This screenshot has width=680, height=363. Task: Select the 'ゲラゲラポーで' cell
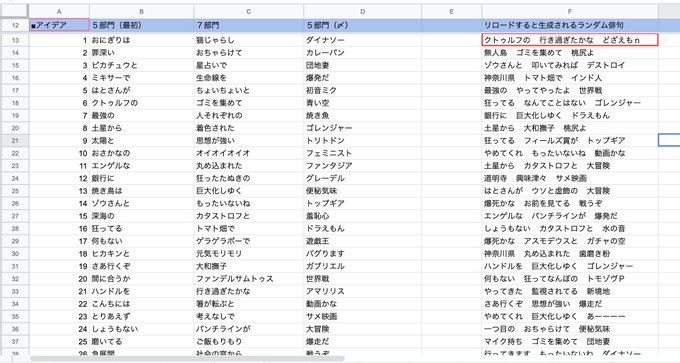tap(248, 241)
